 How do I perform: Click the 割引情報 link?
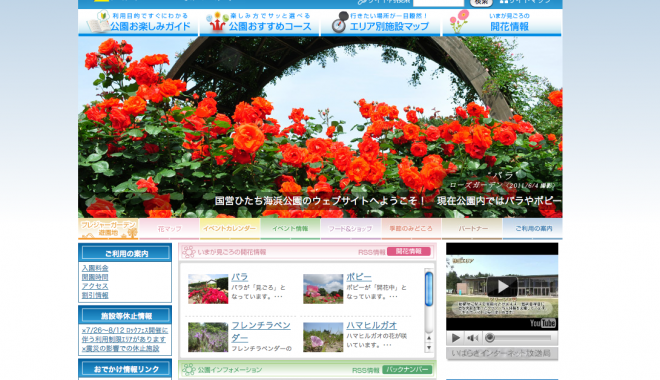[95, 295]
